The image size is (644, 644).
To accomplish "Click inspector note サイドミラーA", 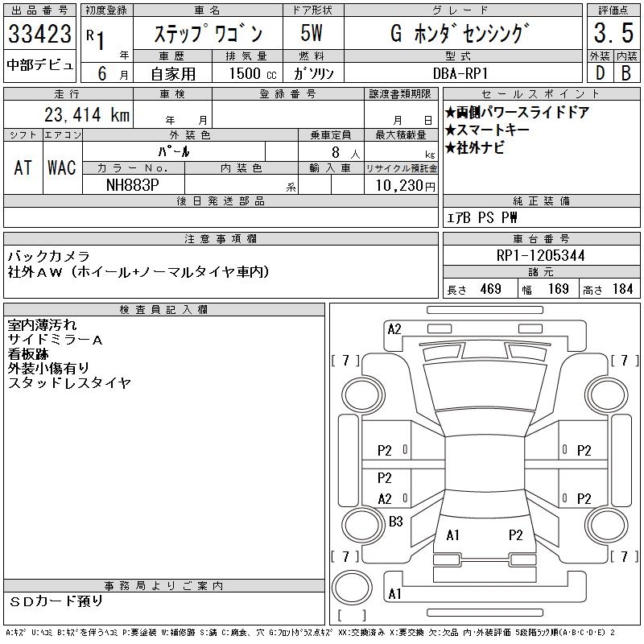I will tap(55, 339).
